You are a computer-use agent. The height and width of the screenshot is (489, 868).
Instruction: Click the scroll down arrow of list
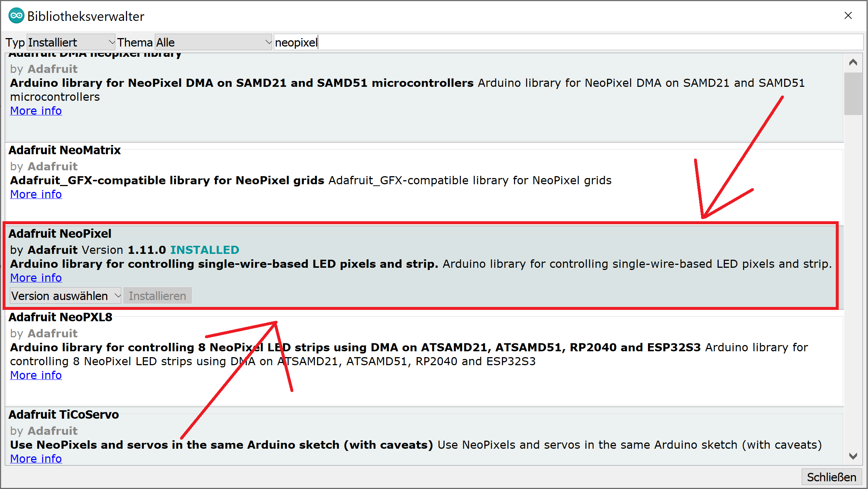coord(853,456)
